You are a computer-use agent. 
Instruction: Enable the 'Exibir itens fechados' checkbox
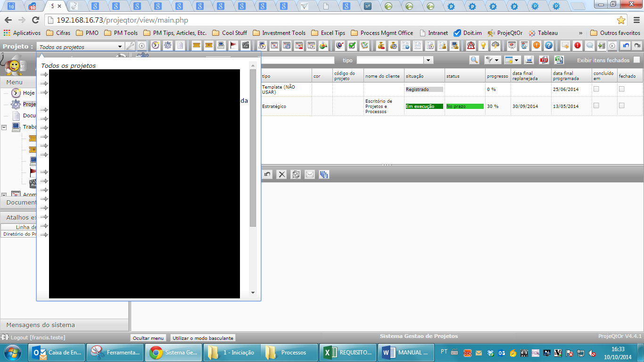click(636, 60)
